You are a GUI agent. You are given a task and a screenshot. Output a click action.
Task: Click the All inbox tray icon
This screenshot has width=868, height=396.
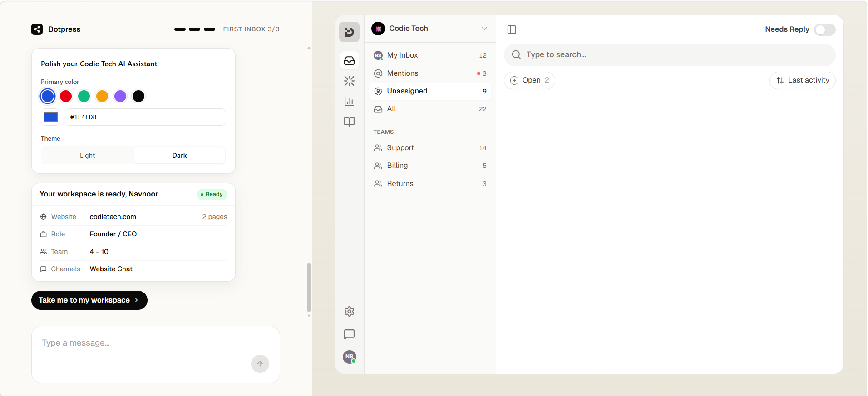click(378, 109)
